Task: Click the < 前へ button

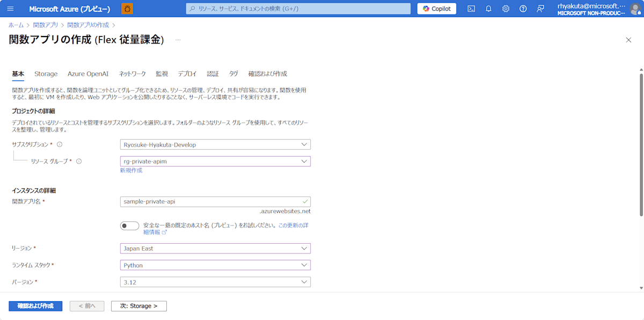Action: [x=87, y=306]
